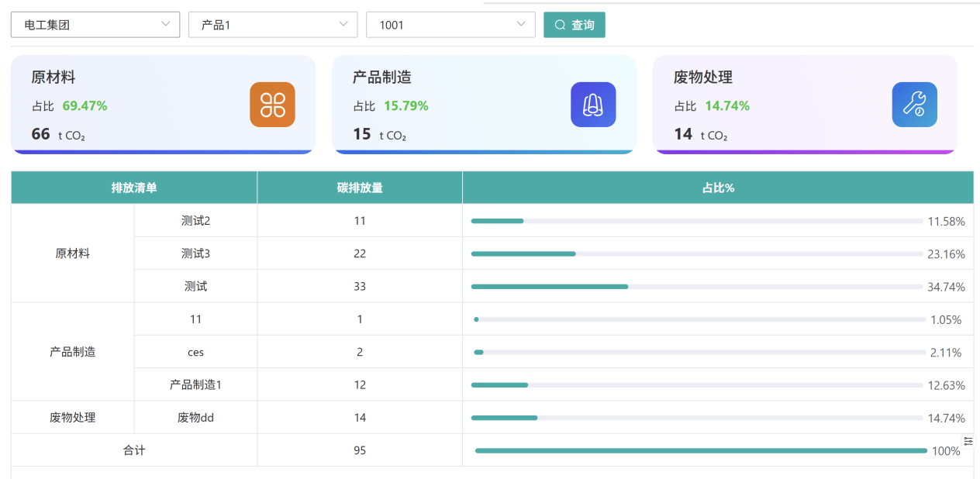Click the 废物dd row name
The width and height of the screenshot is (980, 479).
pos(196,418)
